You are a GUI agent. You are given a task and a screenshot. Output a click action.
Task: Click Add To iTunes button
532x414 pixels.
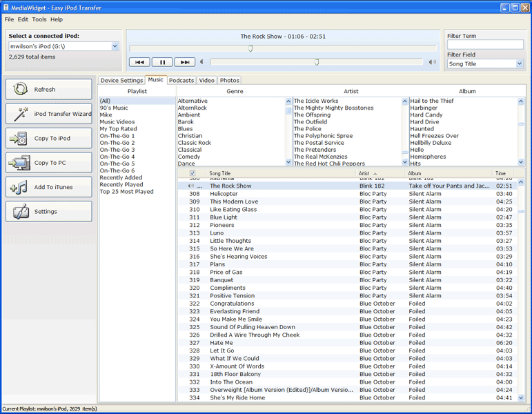(x=49, y=187)
